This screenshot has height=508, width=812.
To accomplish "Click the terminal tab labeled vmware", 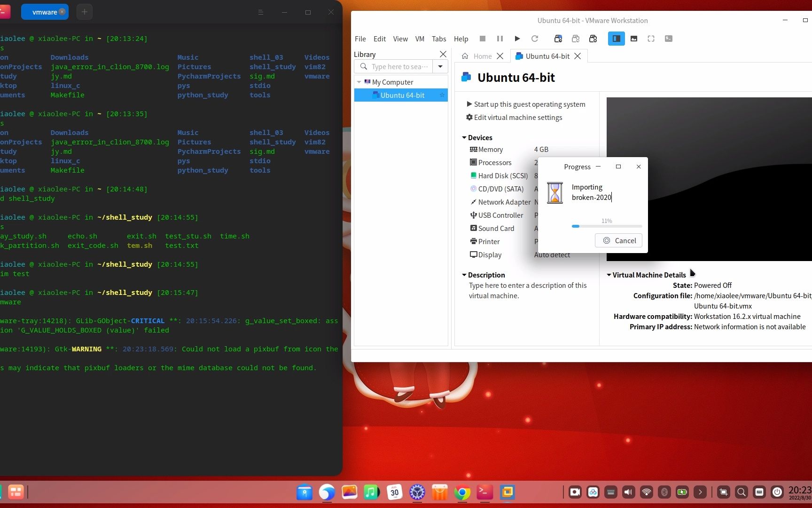I will click(45, 12).
